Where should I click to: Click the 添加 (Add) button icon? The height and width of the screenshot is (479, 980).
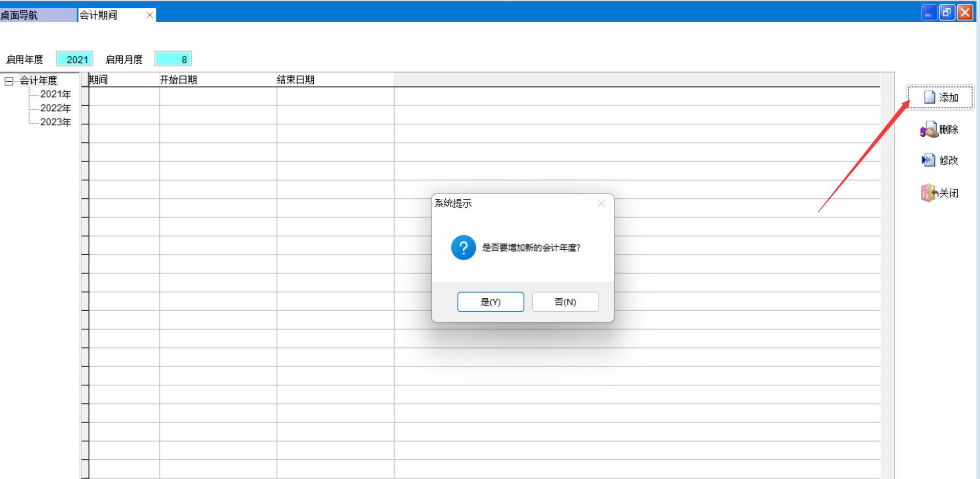tap(930, 97)
